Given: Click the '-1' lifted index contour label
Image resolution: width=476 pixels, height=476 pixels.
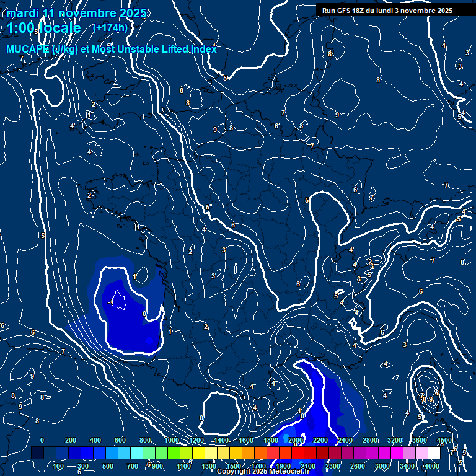Looking at the screenshot, I should tap(111, 302).
